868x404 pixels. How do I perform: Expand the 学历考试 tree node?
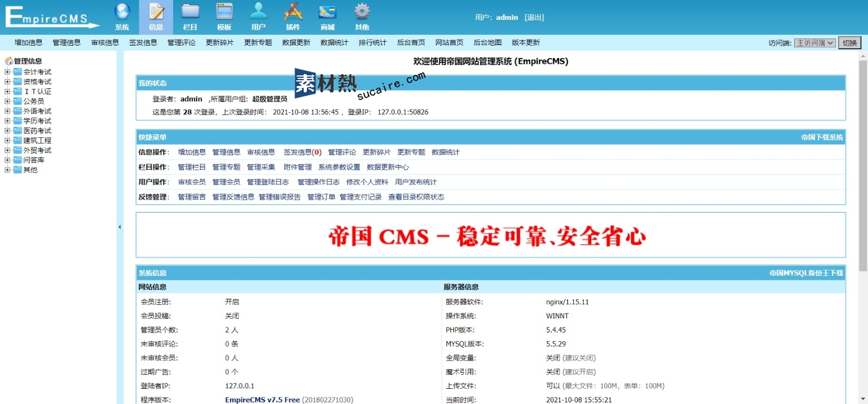(8, 120)
